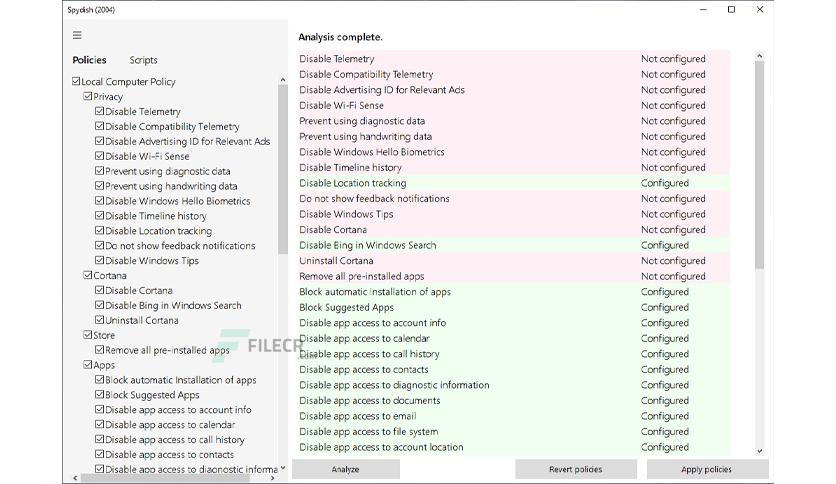Toggle Disable Windows Tips checkbox in tree
Viewport: 836px width, 484px height.
click(99, 260)
